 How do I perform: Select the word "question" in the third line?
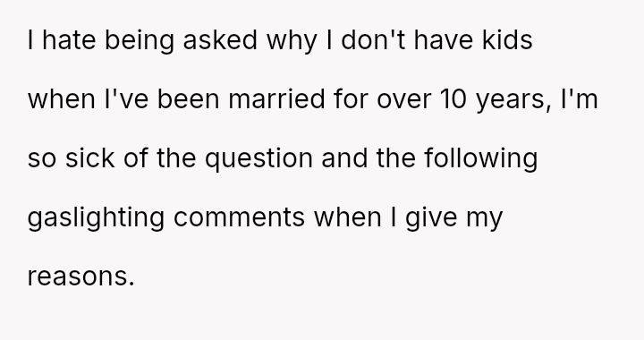coord(258,160)
